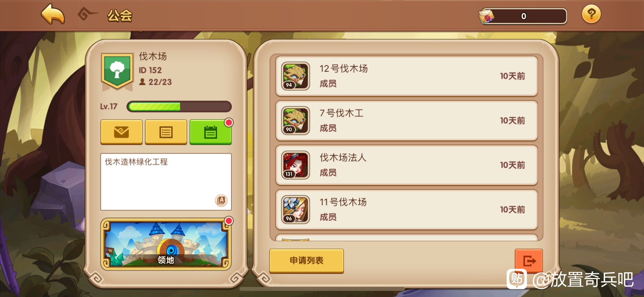Image resolution: width=644 pixels, height=297 pixels.
Task: Open the guild log list button
Action: point(166,132)
